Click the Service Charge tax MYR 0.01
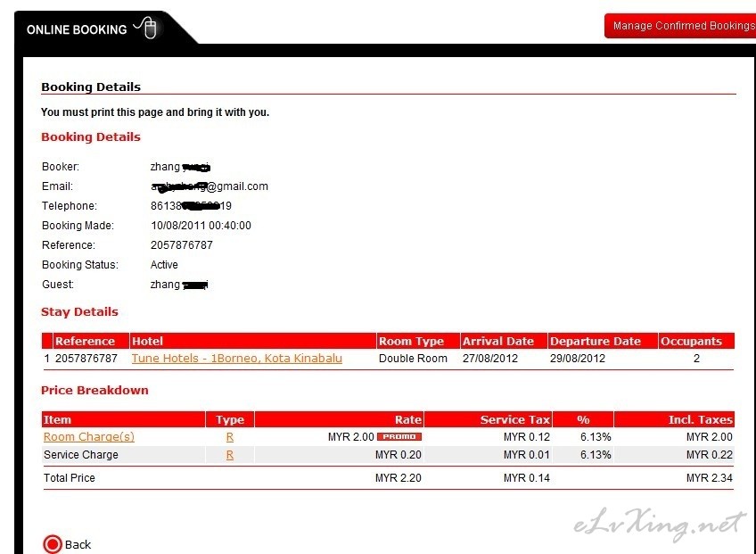 527,455
